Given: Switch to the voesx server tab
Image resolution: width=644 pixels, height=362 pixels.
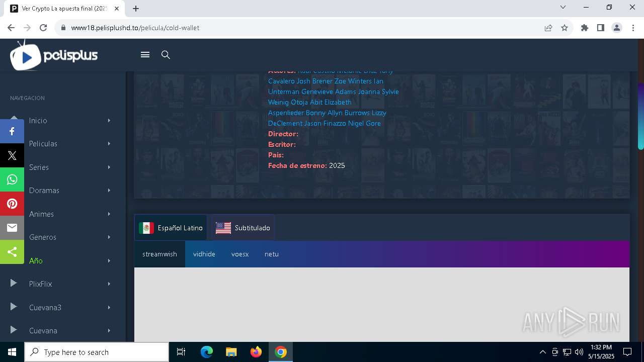Looking at the screenshot, I should (x=240, y=254).
